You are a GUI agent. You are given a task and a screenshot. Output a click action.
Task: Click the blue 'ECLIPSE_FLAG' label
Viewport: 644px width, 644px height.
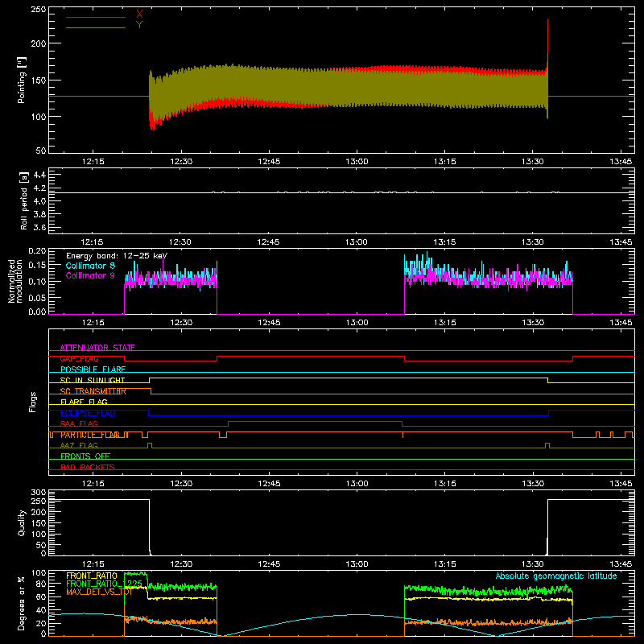coord(88,413)
